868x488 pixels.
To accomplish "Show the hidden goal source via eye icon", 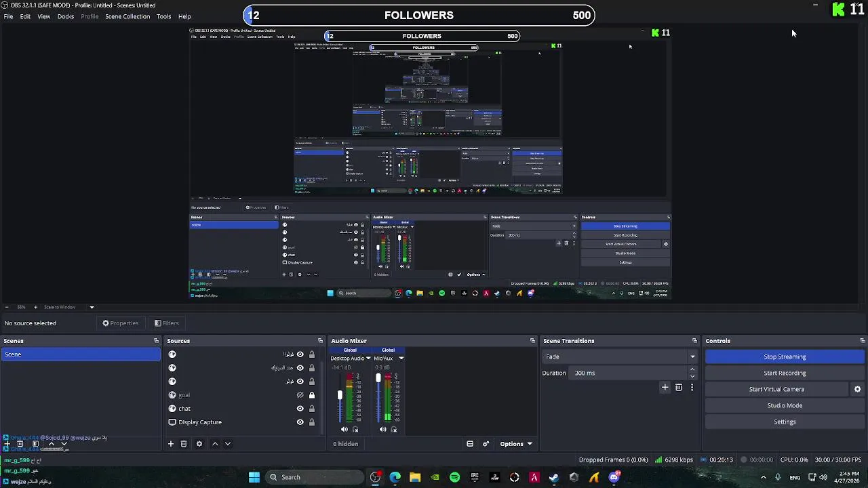I will [300, 395].
